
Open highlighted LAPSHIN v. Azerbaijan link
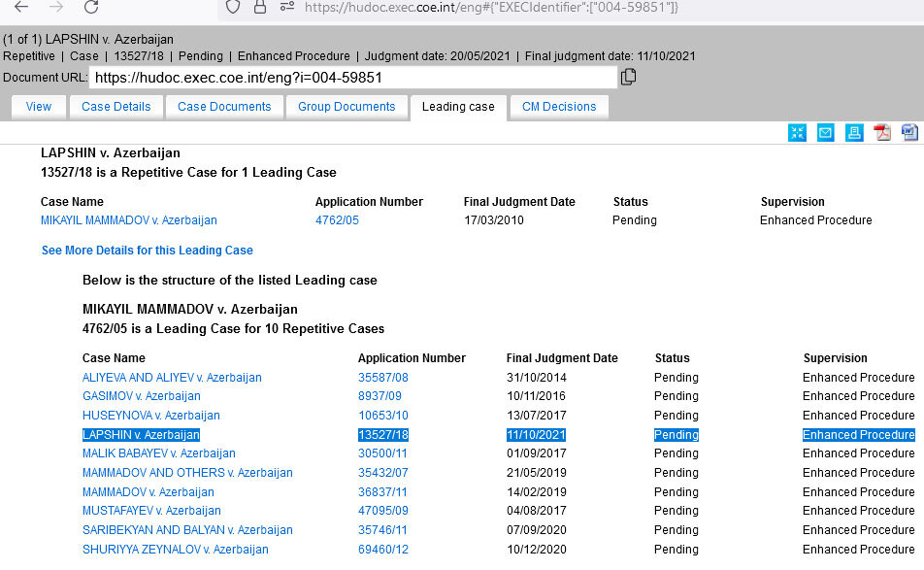141,434
